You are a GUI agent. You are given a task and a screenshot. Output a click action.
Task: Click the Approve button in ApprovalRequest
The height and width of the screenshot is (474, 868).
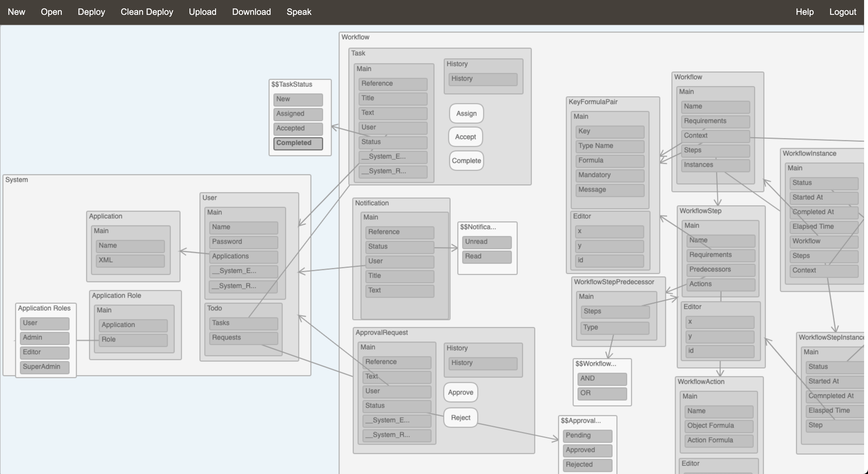point(460,392)
